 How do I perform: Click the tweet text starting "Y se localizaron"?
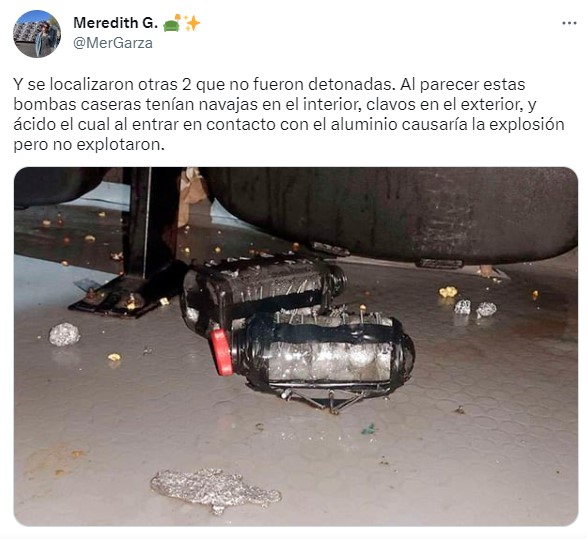click(x=288, y=114)
